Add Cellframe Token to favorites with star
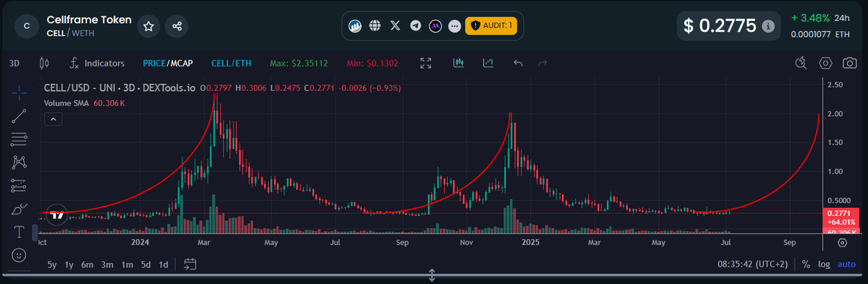868x284 pixels. pyautogui.click(x=148, y=26)
